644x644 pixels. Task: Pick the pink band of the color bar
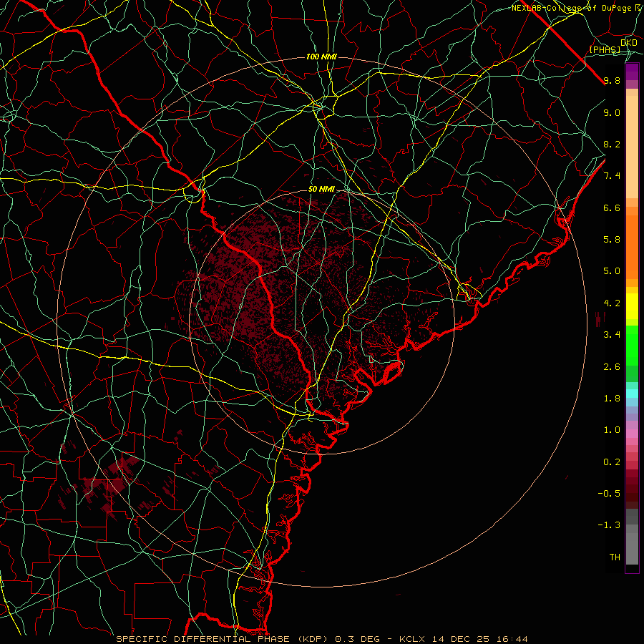(x=632, y=434)
